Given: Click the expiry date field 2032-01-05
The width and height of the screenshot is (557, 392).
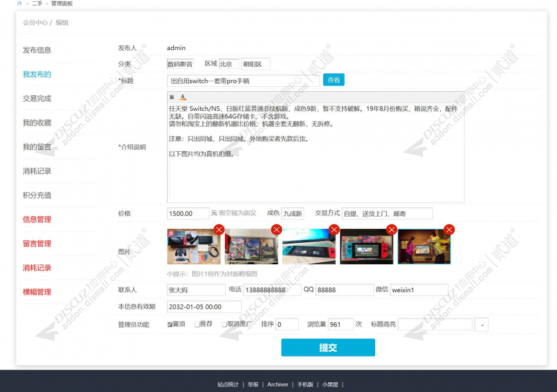Looking at the screenshot, I should (x=204, y=306).
